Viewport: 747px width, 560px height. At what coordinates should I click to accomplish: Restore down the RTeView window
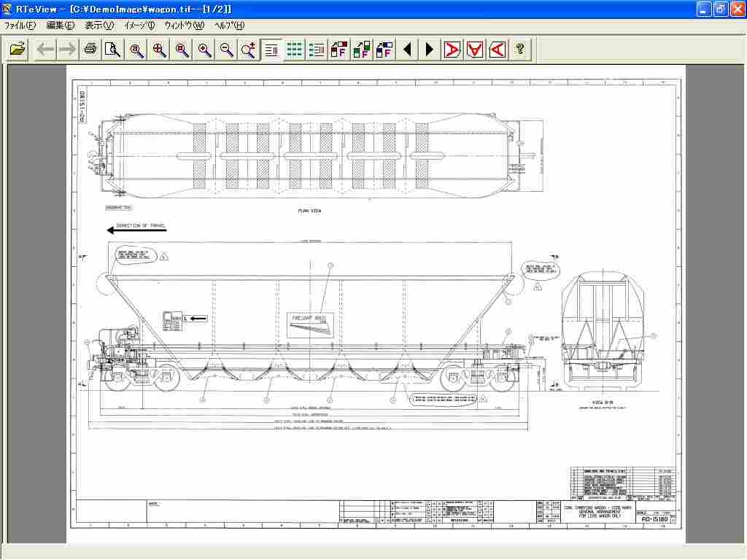tap(721, 9)
